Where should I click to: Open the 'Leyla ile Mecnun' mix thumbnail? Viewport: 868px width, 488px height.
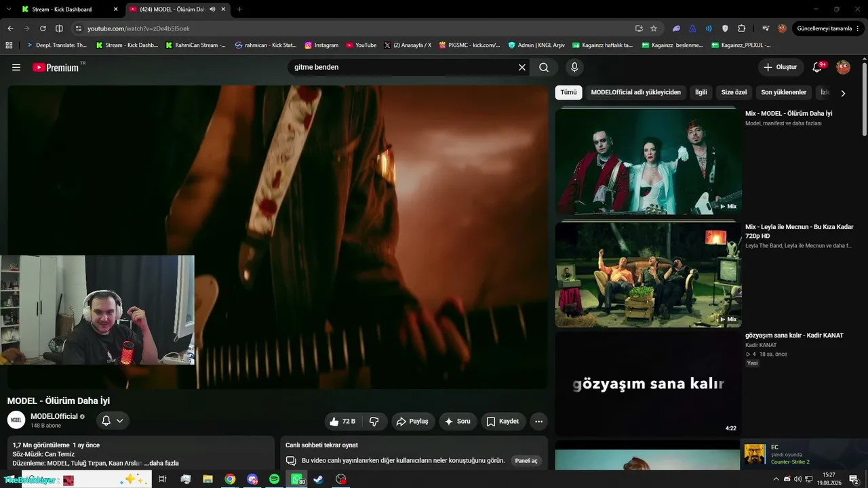[x=648, y=274]
